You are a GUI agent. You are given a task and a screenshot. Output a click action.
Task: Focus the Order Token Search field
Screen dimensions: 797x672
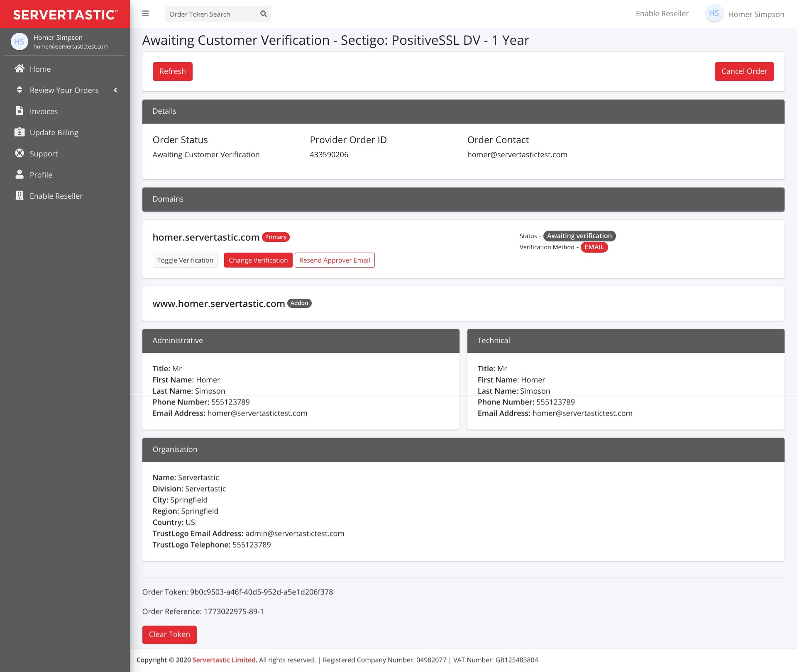pyautogui.click(x=212, y=14)
